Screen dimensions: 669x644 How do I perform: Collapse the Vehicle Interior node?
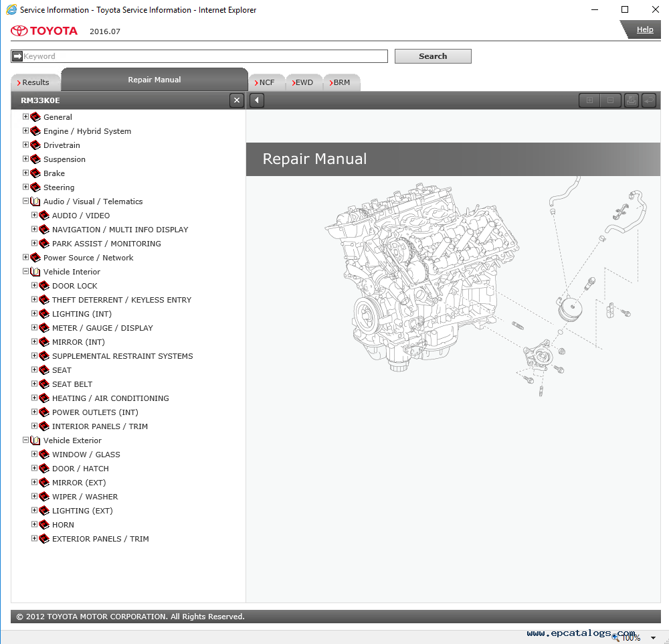tap(25, 271)
